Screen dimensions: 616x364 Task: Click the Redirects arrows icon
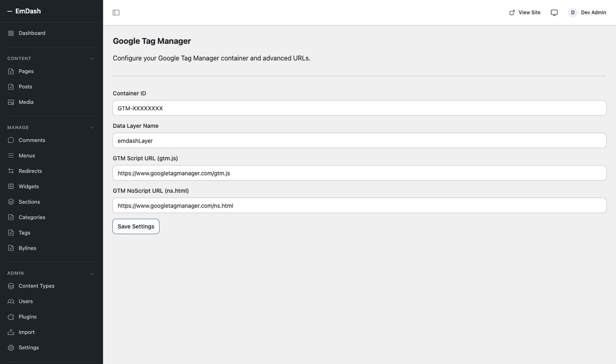[11, 171]
